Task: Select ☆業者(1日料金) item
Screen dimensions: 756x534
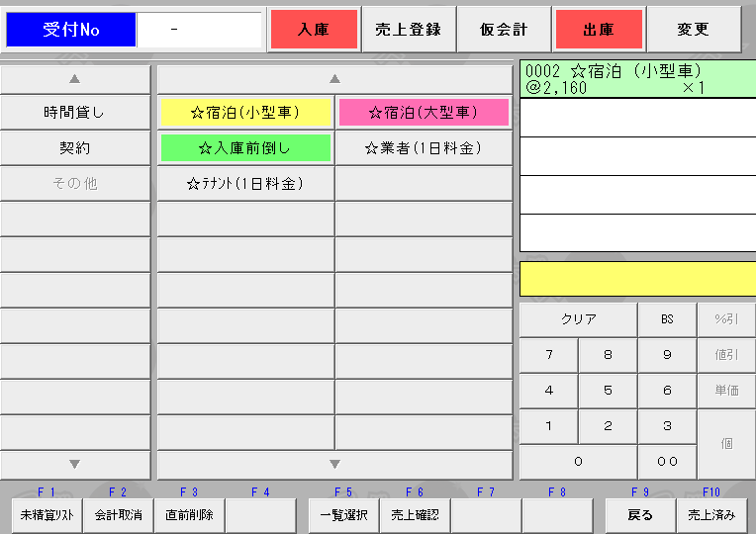Action: [x=424, y=148]
